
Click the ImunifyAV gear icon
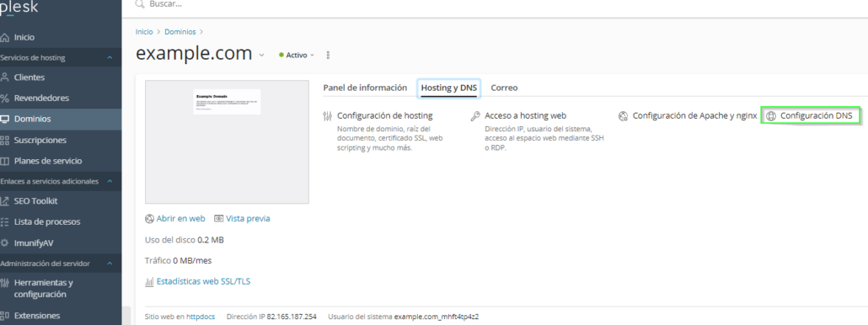pos(5,242)
